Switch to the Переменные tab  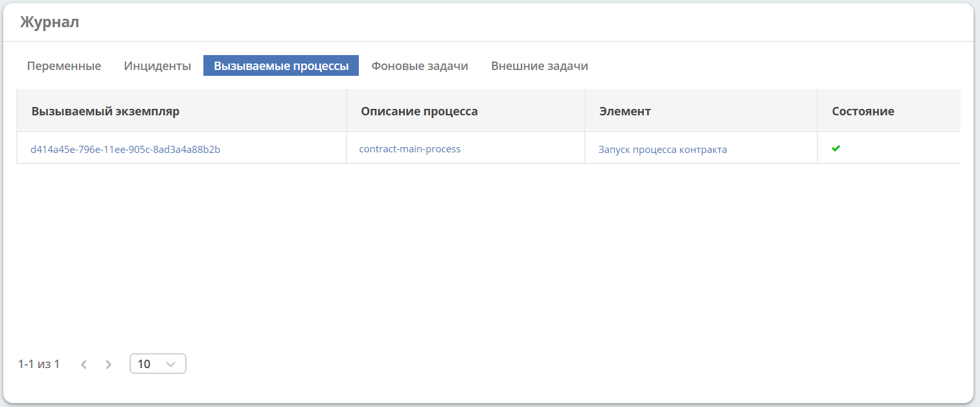64,65
